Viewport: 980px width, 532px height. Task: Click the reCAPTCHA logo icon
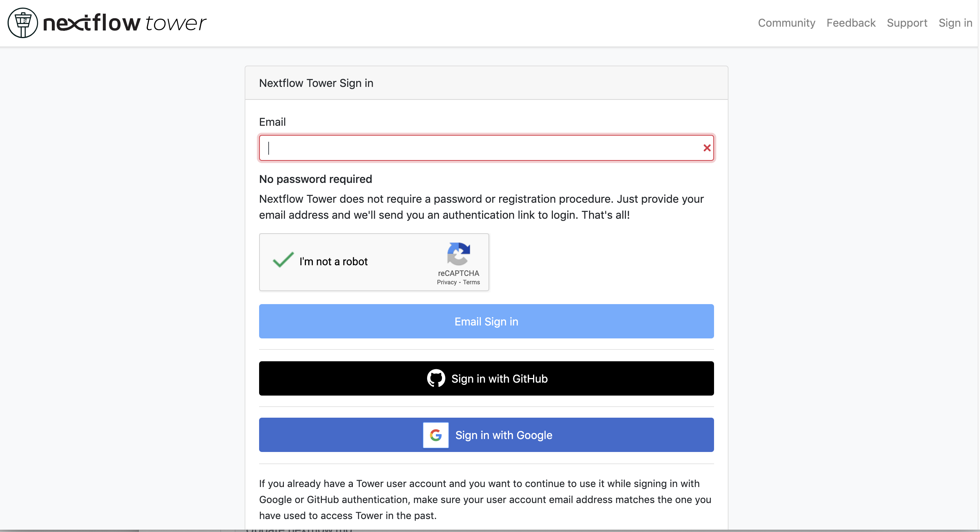(458, 254)
